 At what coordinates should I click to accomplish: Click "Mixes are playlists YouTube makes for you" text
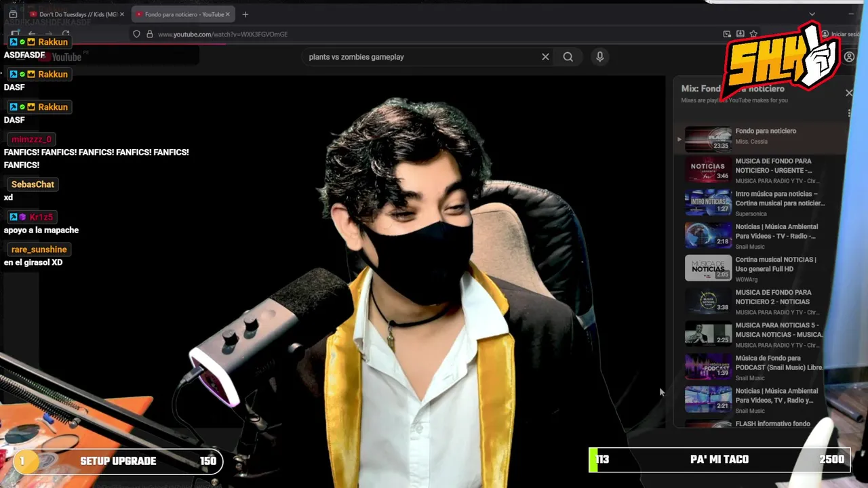click(734, 100)
